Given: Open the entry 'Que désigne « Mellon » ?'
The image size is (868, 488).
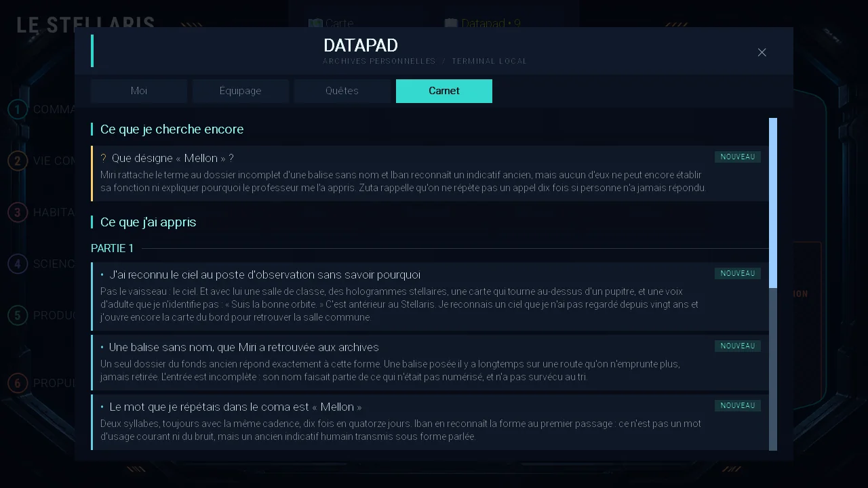Looking at the screenshot, I should pos(430,174).
